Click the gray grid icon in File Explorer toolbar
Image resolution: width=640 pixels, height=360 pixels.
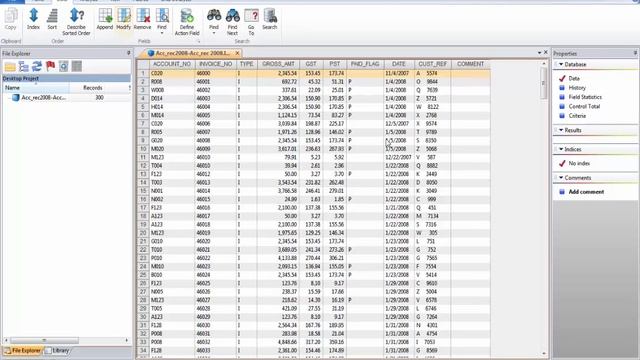pyautogui.click(x=77, y=66)
